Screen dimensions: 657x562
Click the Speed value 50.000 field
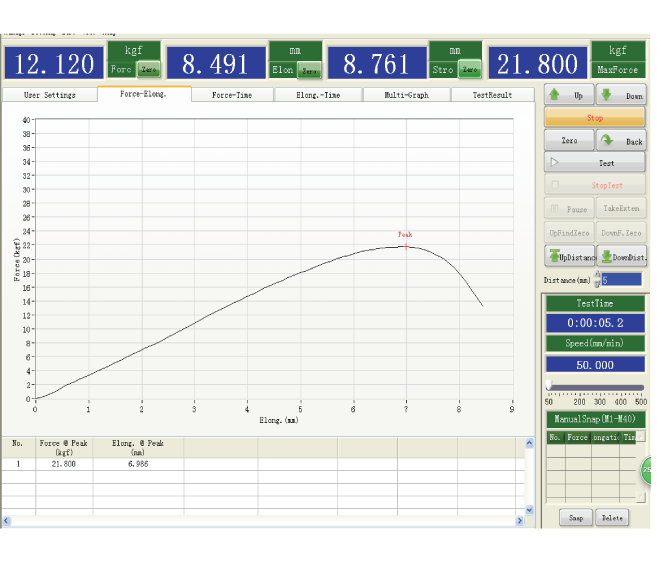point(595,365)
